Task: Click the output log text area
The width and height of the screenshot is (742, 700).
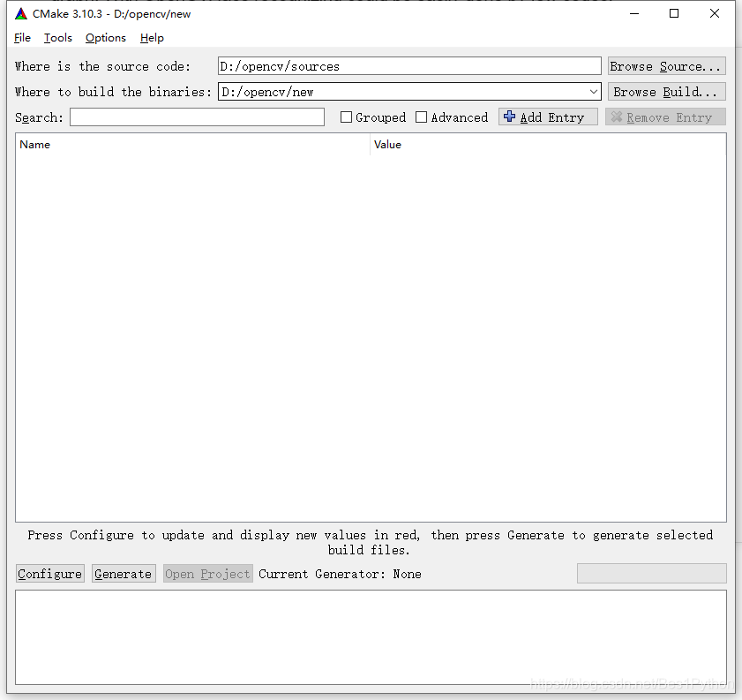Action: [x=371, y=637]
